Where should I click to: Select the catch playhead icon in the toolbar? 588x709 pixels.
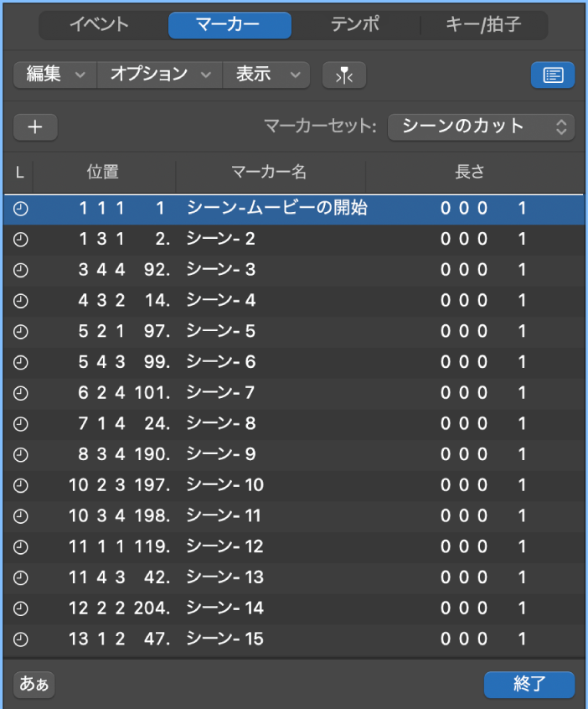click(343, 75)
